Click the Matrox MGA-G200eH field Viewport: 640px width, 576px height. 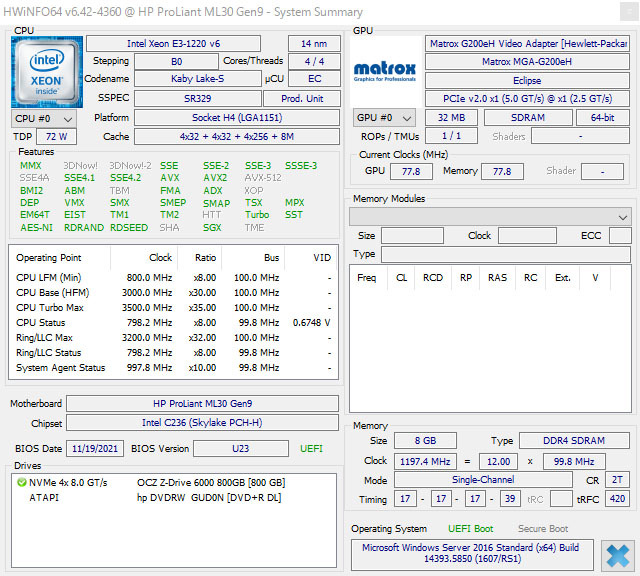[527, 62]
